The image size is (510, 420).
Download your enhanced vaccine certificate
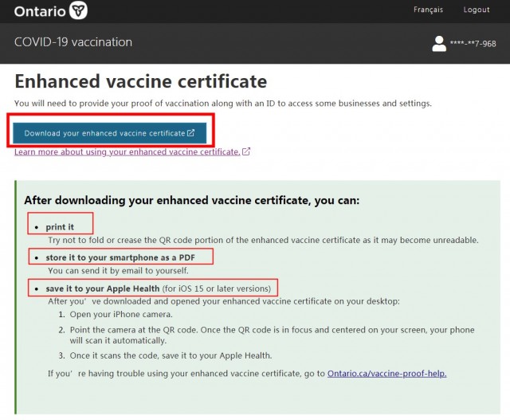click(x=110, y=133)
